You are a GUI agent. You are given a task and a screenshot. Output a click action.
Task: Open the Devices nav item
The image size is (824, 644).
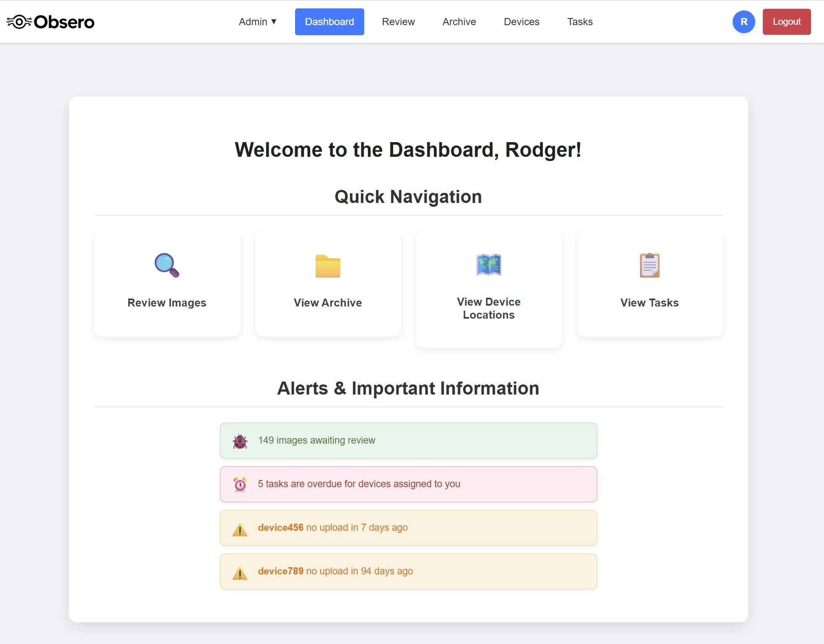point(521,22)
